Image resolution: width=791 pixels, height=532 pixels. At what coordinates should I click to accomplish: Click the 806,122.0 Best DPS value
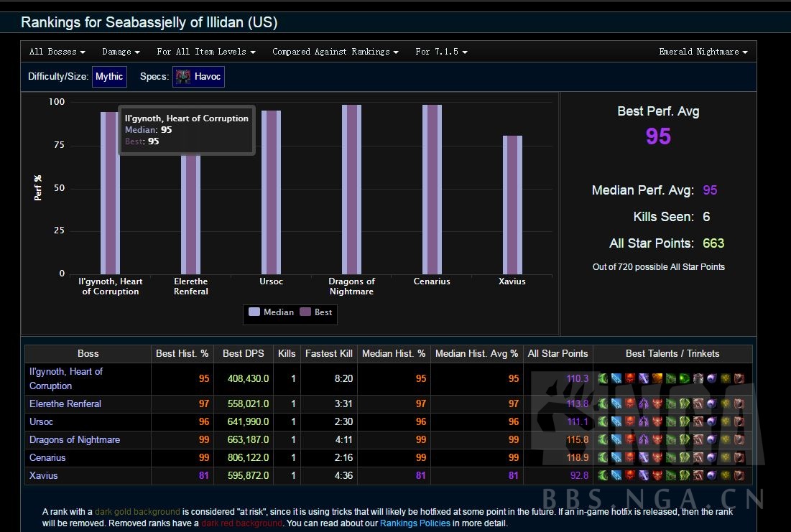pos(248,458)
